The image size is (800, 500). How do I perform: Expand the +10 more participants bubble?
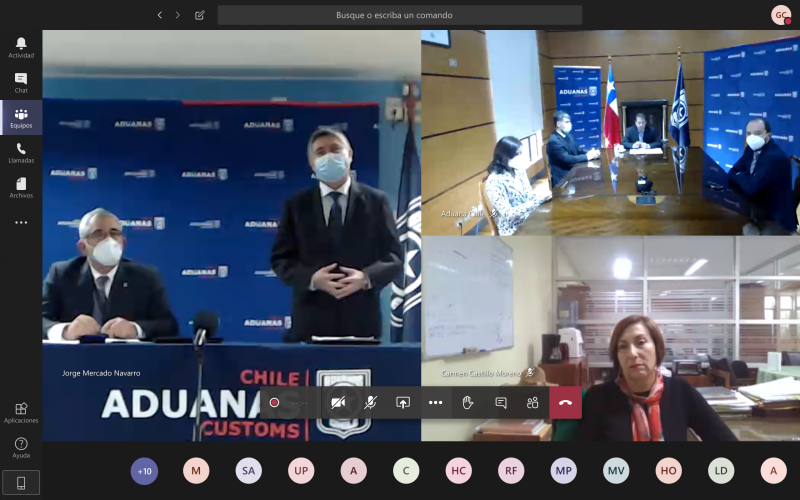point(144,471)
